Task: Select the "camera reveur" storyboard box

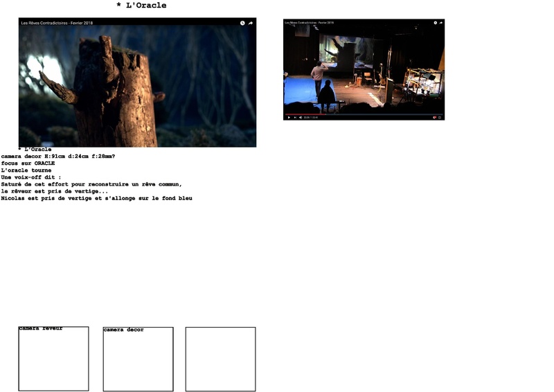Action: pos(54,359)
